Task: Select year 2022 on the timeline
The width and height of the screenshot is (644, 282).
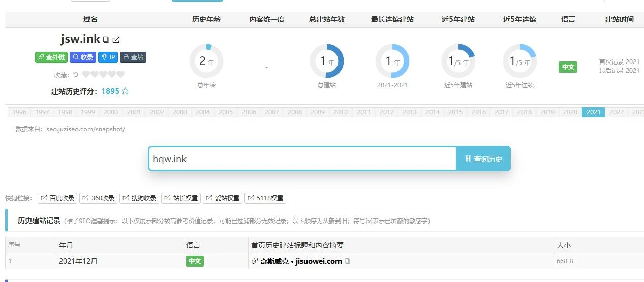Action: pyautogui.click(x=616, y=112)
